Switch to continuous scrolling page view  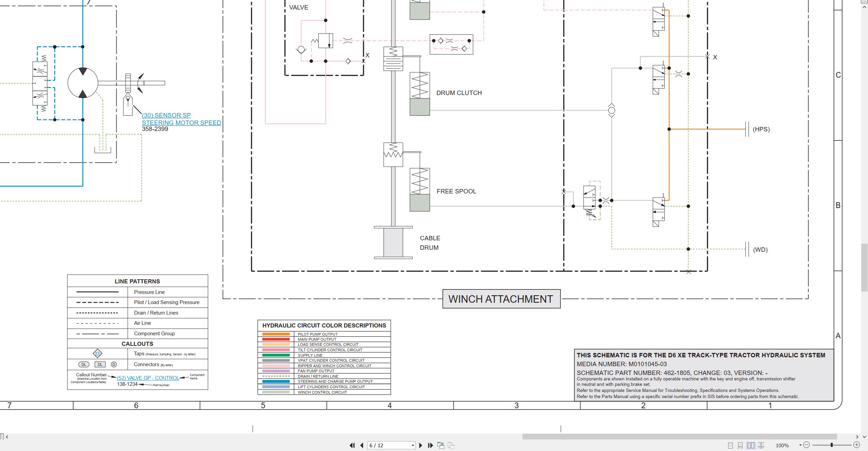(x=741, y=445)
